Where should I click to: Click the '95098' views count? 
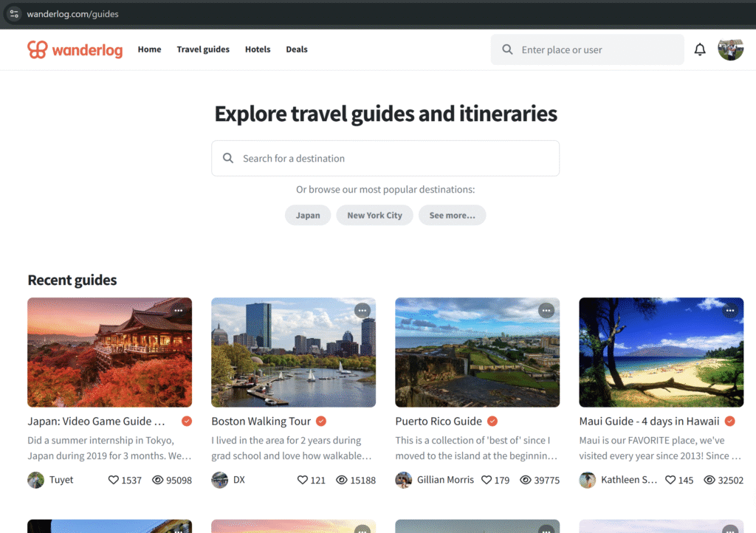tap(179, 480)
